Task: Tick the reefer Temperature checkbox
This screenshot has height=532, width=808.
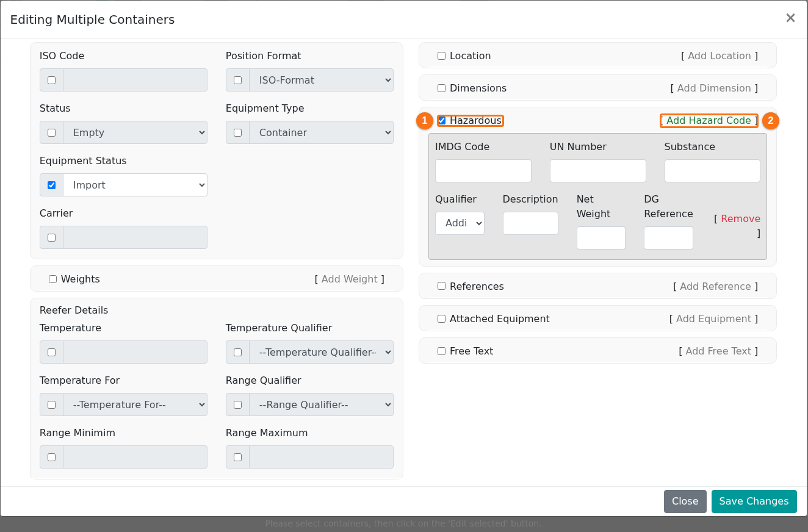Action: (51, 352)
